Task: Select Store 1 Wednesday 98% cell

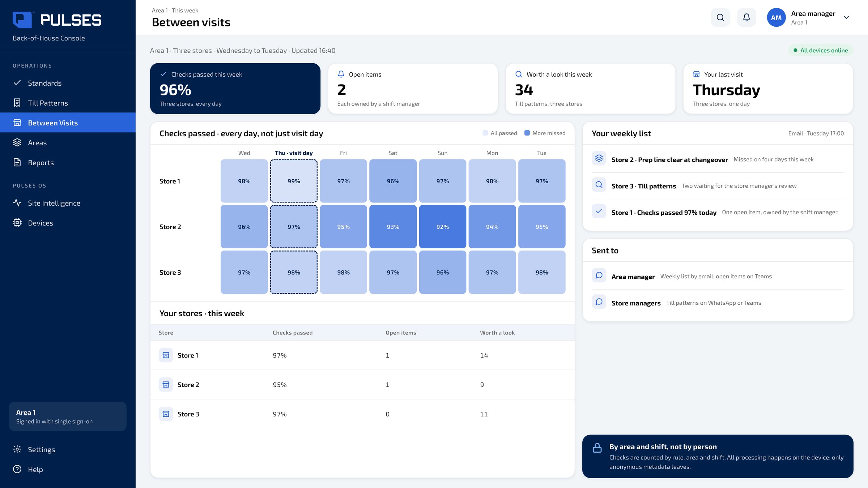Action: coord(244,181)
